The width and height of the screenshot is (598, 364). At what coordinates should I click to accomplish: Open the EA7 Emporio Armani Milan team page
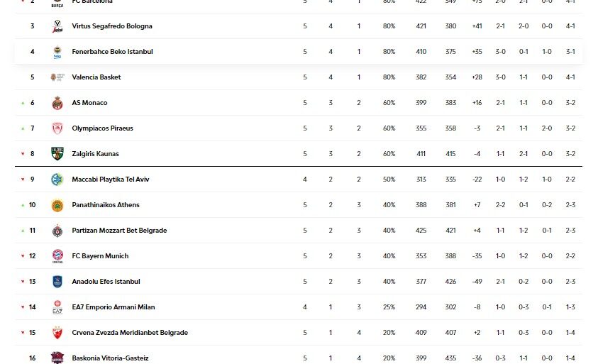click(x=113, y=307)
